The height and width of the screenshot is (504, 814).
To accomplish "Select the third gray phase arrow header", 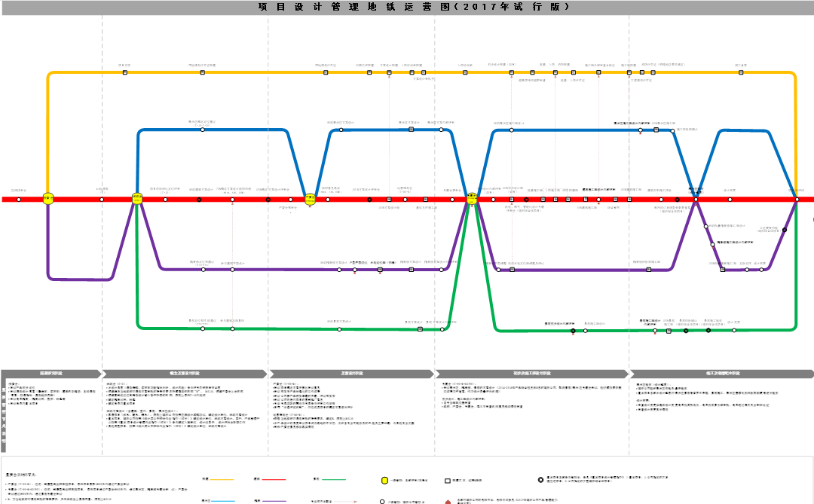I will click(x=352, y=374).
